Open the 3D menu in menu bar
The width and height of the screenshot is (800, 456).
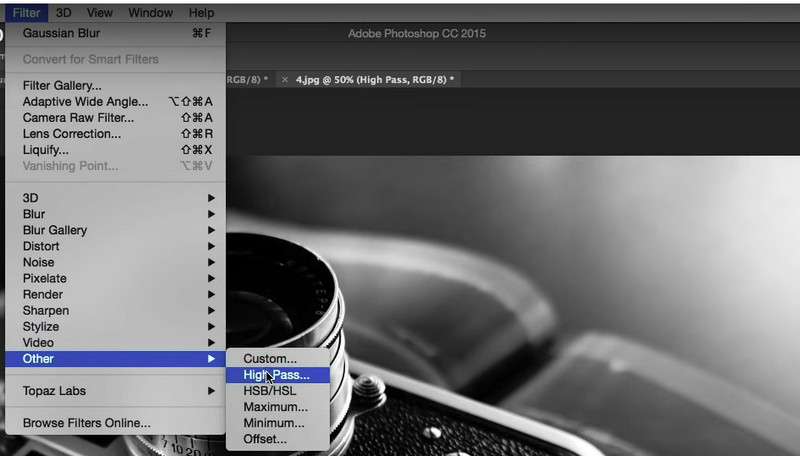pos(64,13)
